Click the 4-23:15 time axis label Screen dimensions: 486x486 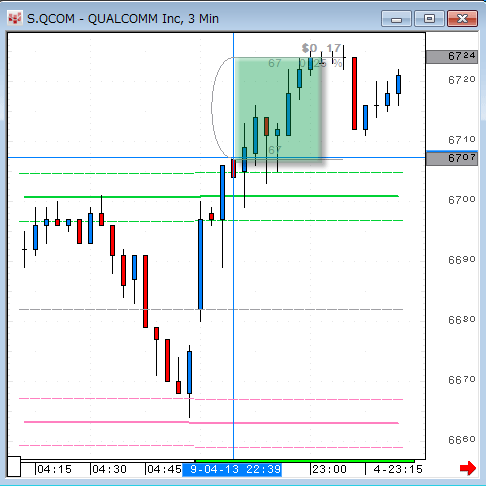tap(398, 469)
